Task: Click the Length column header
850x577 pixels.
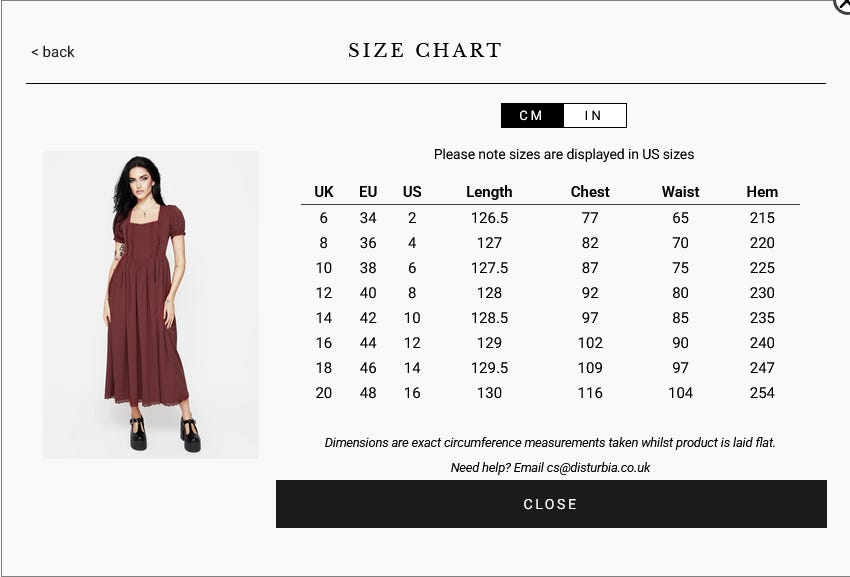Action: point(489,192)
